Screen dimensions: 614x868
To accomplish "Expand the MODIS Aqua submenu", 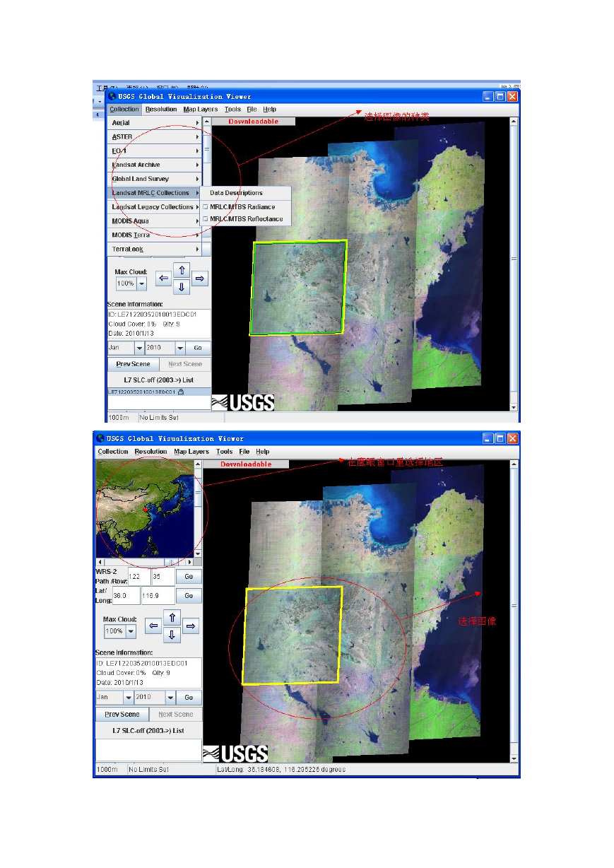I will [x=155, y=221].
